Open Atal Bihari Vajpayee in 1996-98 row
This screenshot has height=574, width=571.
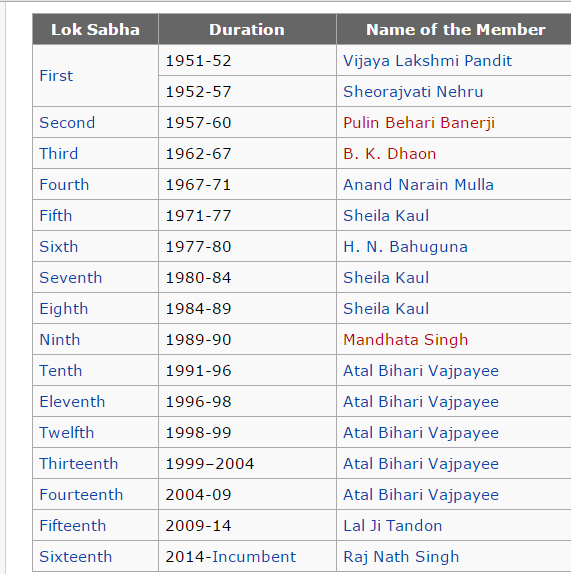(421, 402)
